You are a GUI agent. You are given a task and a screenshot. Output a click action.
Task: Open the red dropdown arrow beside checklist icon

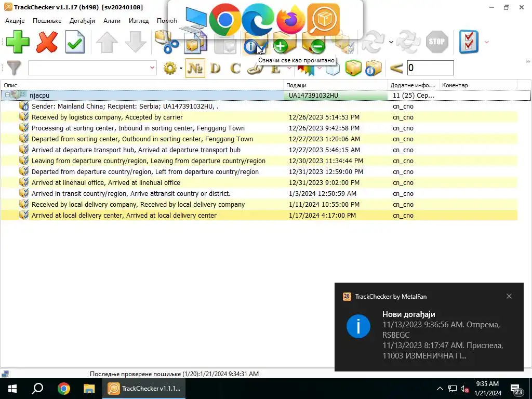pyautogui.click(x=487, y=42)
